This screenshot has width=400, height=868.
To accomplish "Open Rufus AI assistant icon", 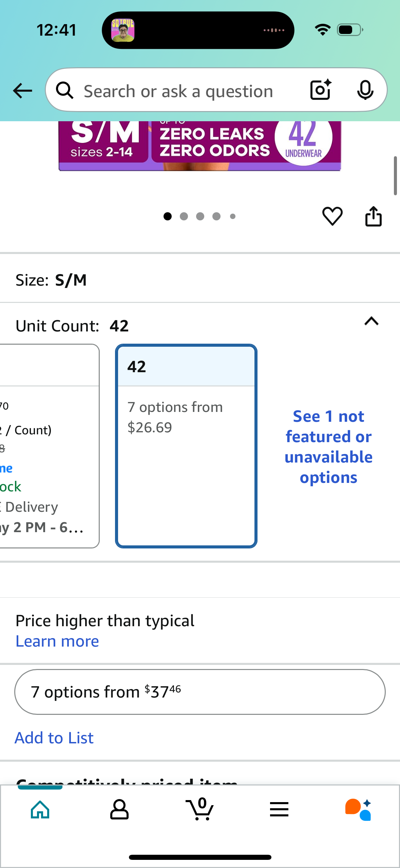I will point(358,810).
